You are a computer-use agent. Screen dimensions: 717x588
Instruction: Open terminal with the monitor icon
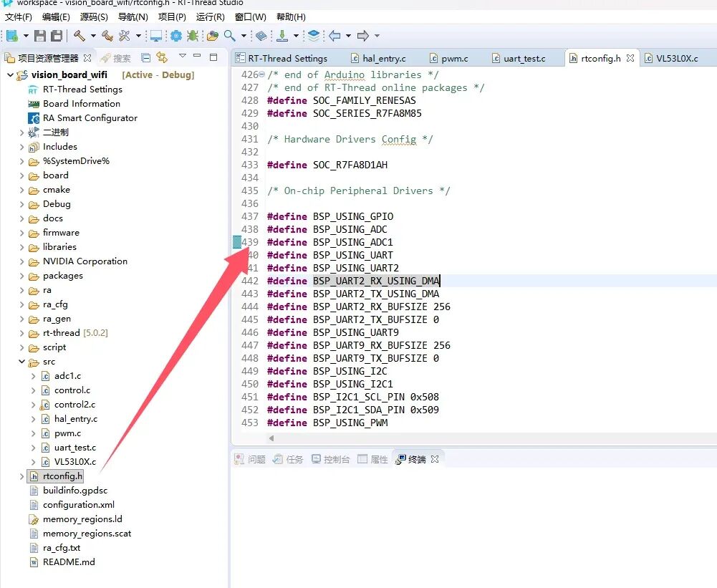coord(155,35)
